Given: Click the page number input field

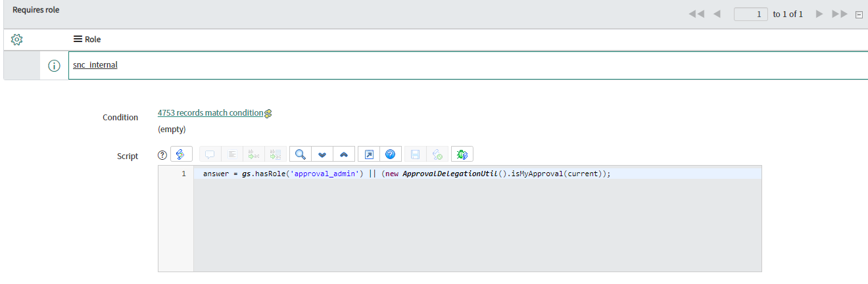Looking at the screenshot, I should click(751, 14).
